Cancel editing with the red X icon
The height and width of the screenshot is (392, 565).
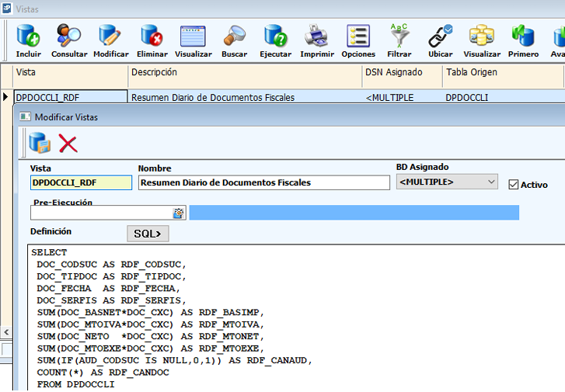point(68,144)
